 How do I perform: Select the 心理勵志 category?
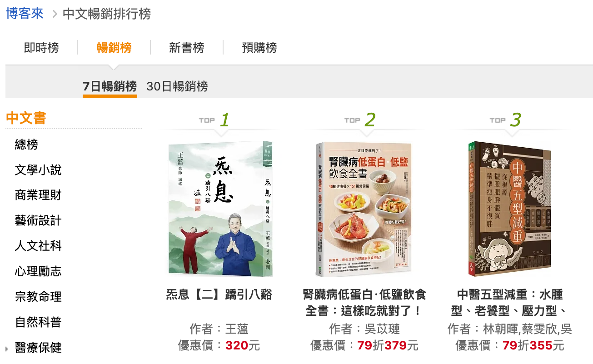point(38,272)
